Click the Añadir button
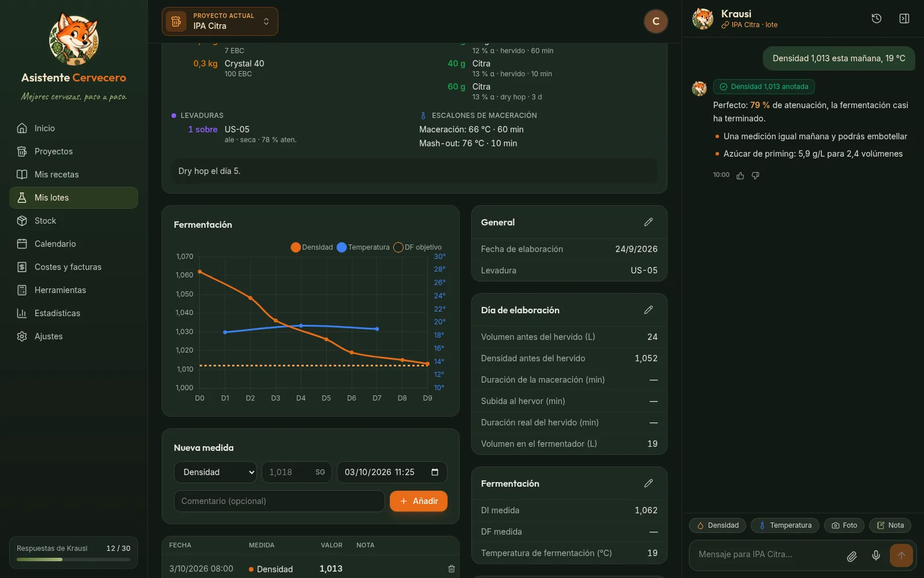Image resolution: width=924 pixels, height=578 pixels. point(419,501)
